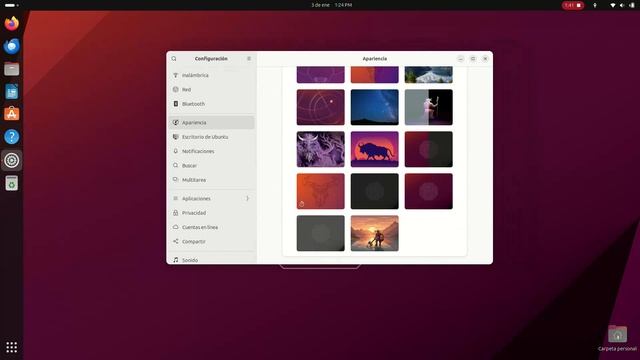This screenshot has height=360, width=640.
Task: Open the Trash icon in the dock
Action: 11,183
